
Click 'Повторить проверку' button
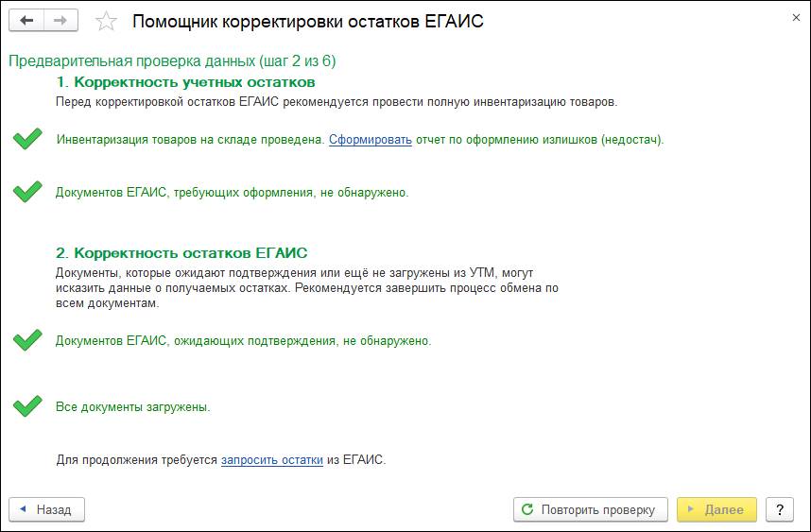[591, 509]
